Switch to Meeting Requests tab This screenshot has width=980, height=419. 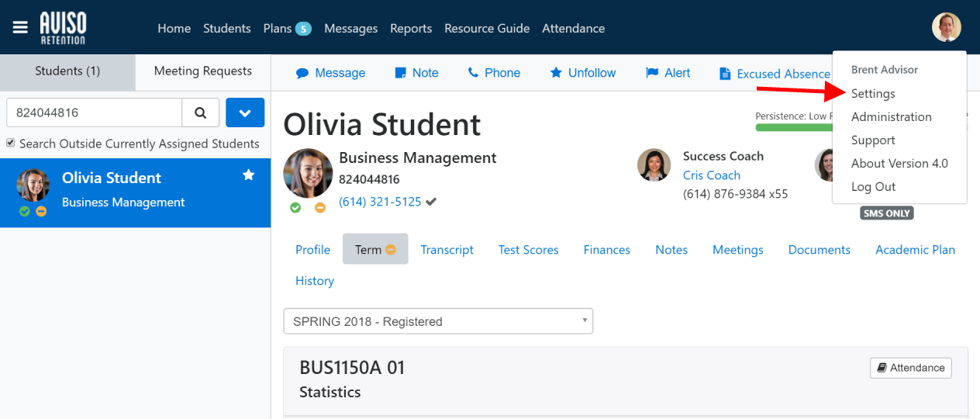pyautogui.click(x=203, y=71)
